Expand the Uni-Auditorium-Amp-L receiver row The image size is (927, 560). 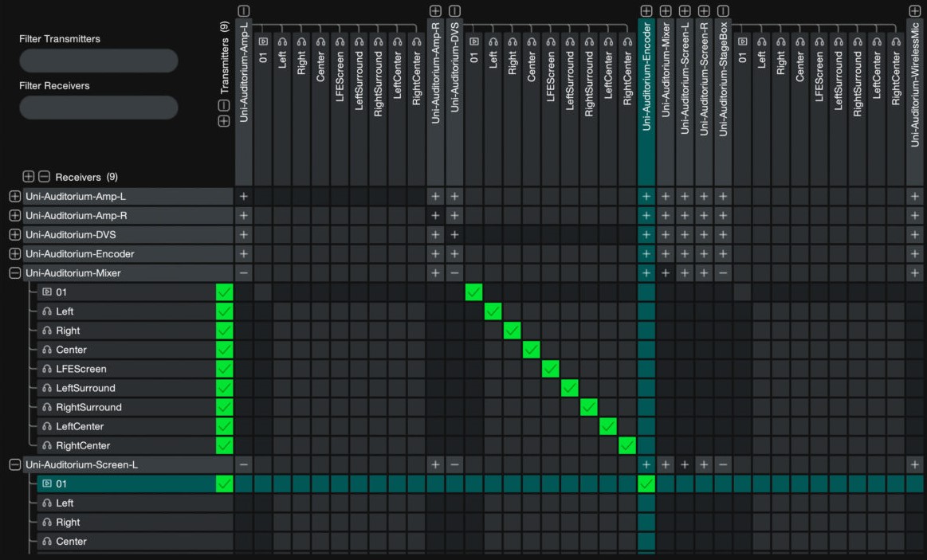(15, 196)
